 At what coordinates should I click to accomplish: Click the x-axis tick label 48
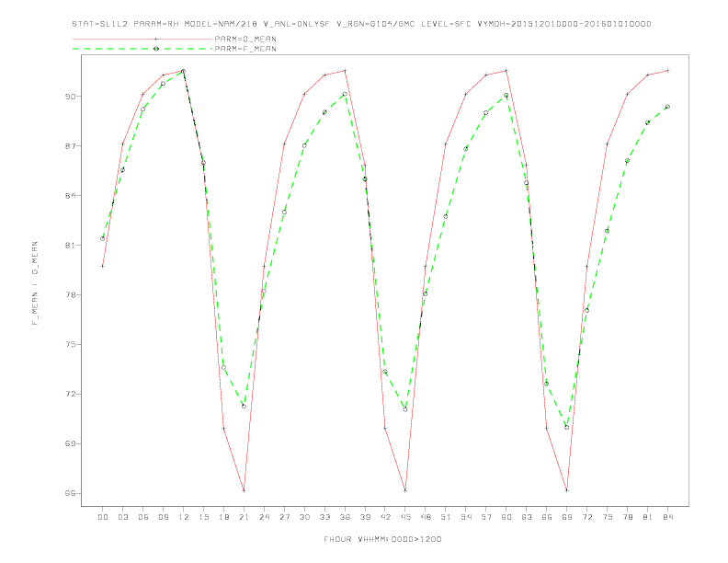point(426,517)
